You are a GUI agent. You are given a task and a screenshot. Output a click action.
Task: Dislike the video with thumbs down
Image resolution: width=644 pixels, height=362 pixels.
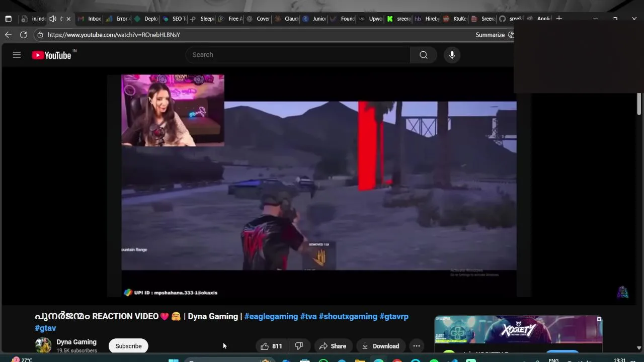coord(299,346)
